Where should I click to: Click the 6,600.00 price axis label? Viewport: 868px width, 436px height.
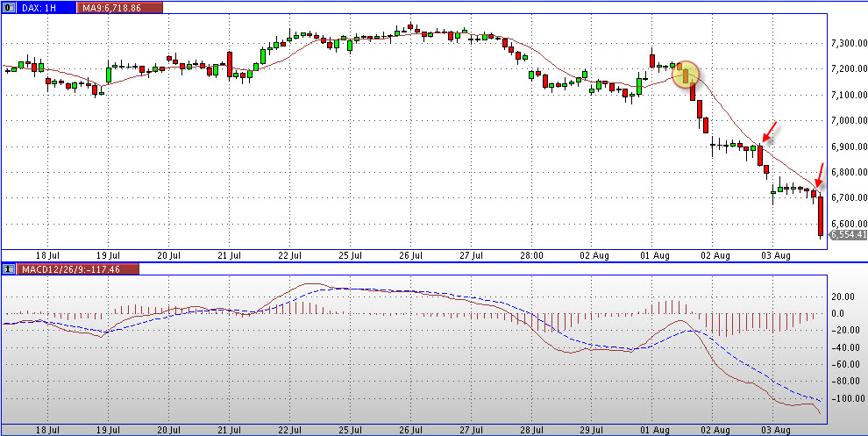tap(849, 224)
